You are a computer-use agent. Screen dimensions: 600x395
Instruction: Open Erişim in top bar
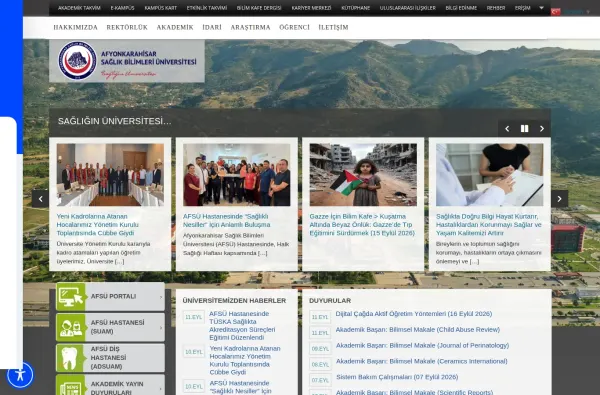(522, 8)
